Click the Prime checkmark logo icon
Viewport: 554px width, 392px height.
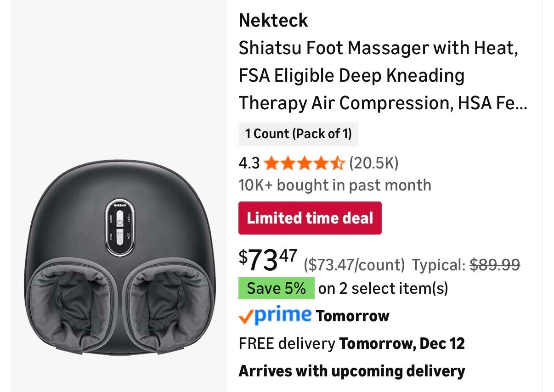[246, 316]
